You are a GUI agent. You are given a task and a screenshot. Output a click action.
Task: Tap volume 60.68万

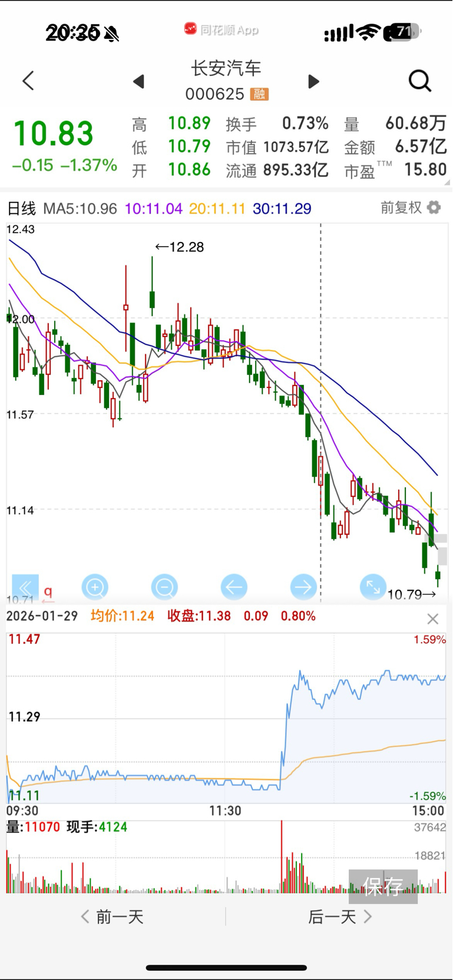click(x=416, y=123)
